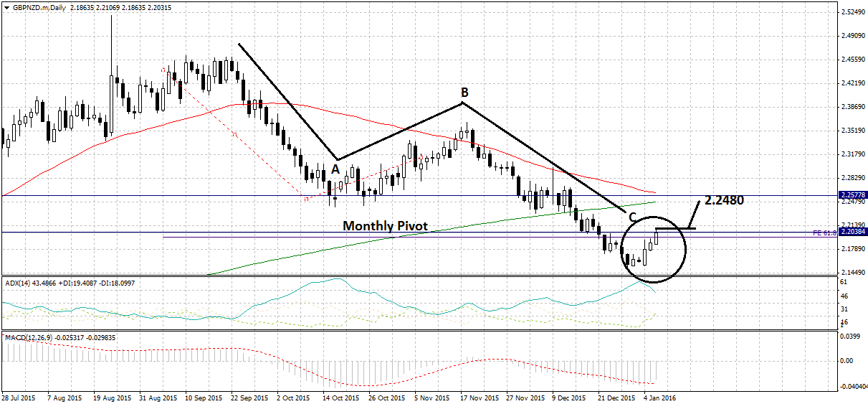868x404 pixels.
Task: Click the 2.14490 price axis value
Action: pyautogui.click(x=852, y=273)
